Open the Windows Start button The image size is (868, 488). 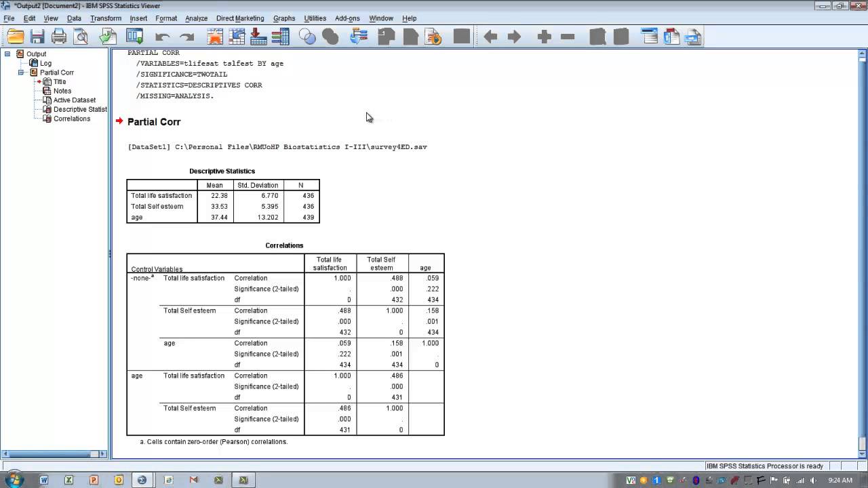click(x=14, y=480)
